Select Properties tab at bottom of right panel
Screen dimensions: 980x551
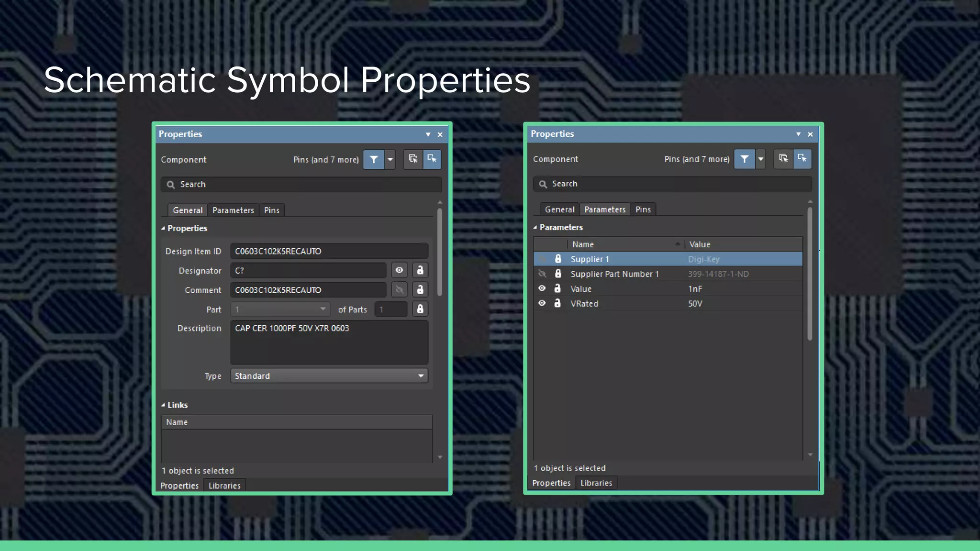click(x=551, y=483)
